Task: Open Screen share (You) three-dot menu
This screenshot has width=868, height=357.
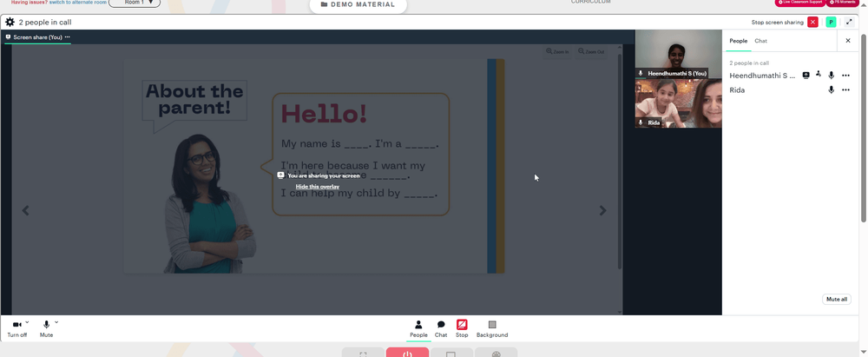Action: 68,37
